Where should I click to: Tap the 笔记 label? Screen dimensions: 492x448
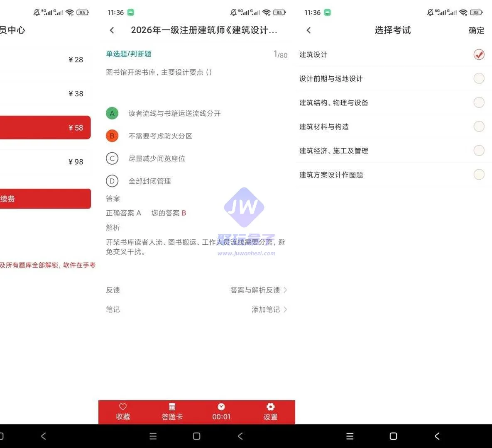[x=113, y=309]
